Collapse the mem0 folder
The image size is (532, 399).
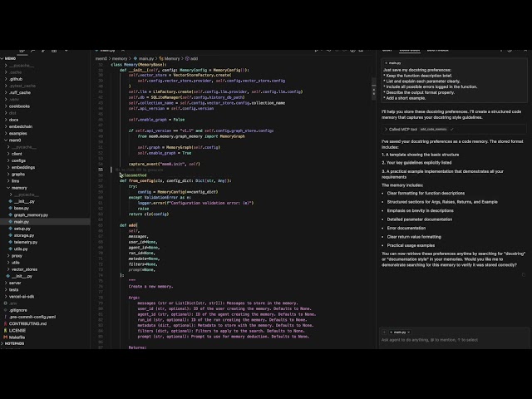[6, 140]
